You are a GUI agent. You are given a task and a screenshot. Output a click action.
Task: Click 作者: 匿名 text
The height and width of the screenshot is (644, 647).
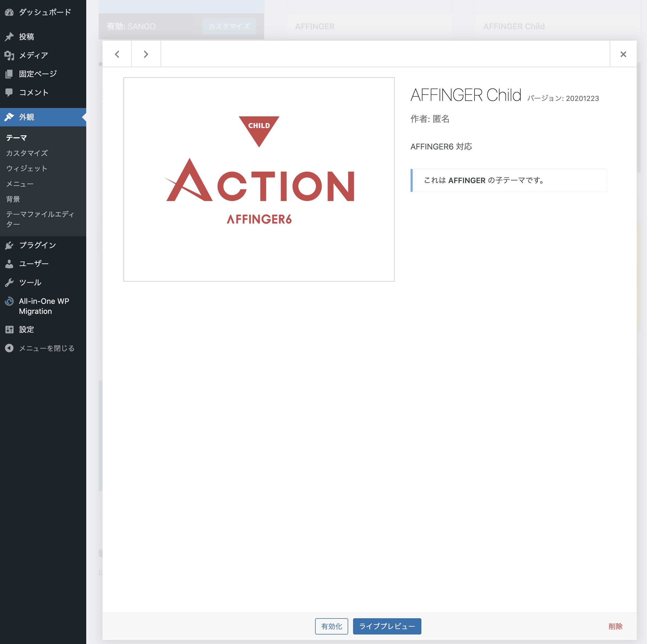pyautogui.click(x=430, y=119)
